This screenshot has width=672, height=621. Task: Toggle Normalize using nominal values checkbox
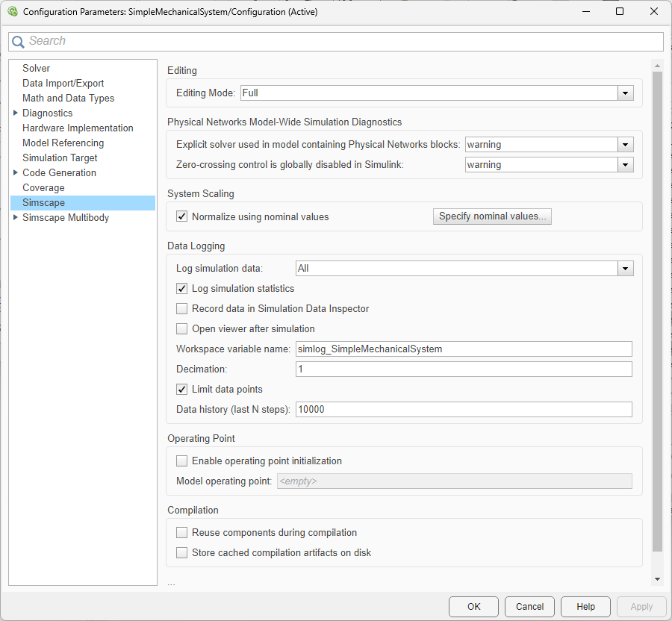[x=181, y=217]
